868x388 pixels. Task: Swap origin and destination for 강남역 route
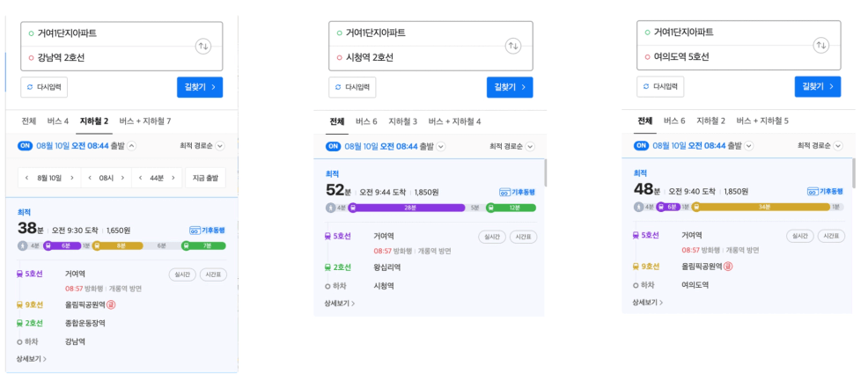tap(203, 47)
